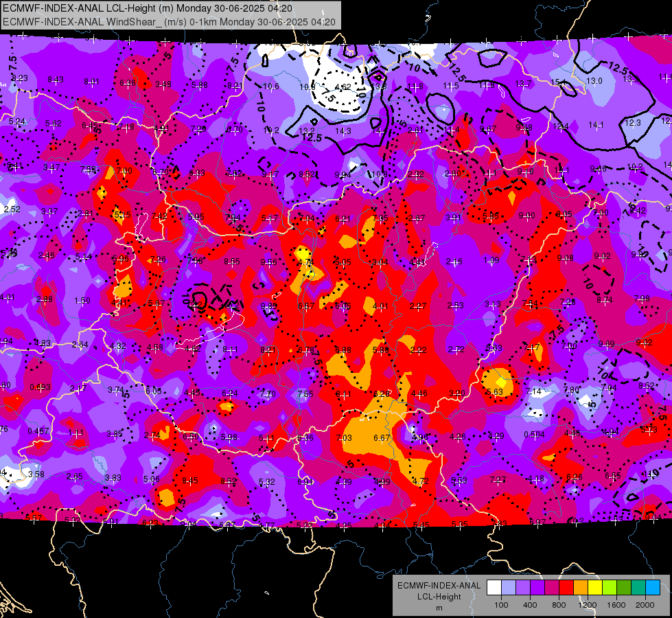The width and height of the screenshot is (672, 618).
Task: Click the LCL-Height label in the legend
Action: (439, 597)
